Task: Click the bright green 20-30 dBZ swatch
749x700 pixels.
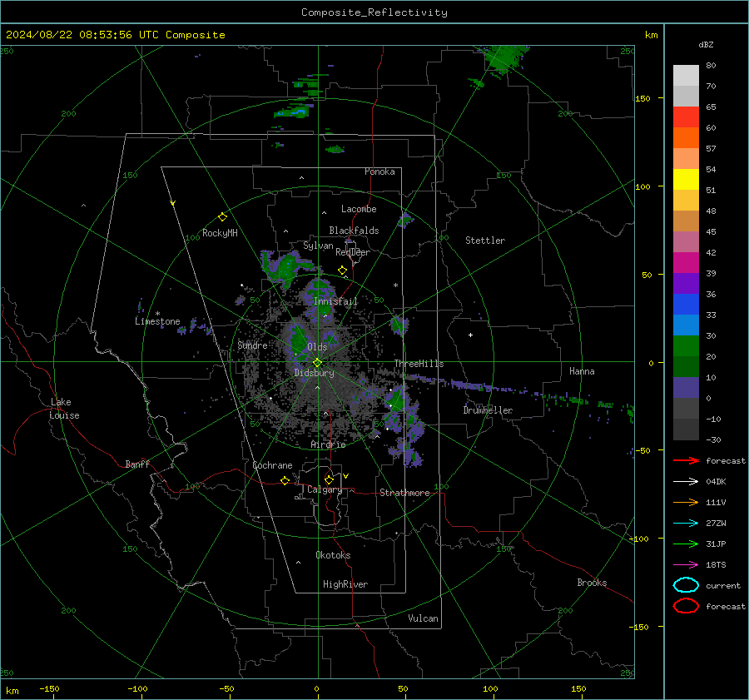Action: pos(686,346)
